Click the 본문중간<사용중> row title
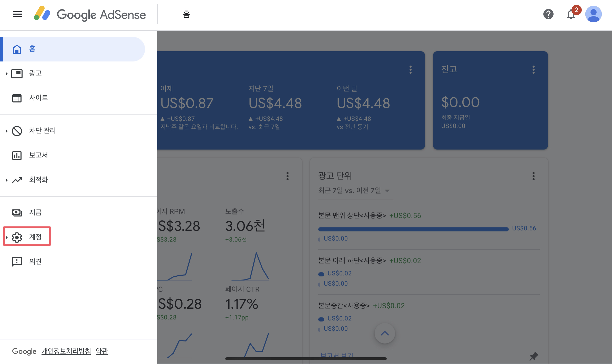612x364 pixels. (344, 306)
